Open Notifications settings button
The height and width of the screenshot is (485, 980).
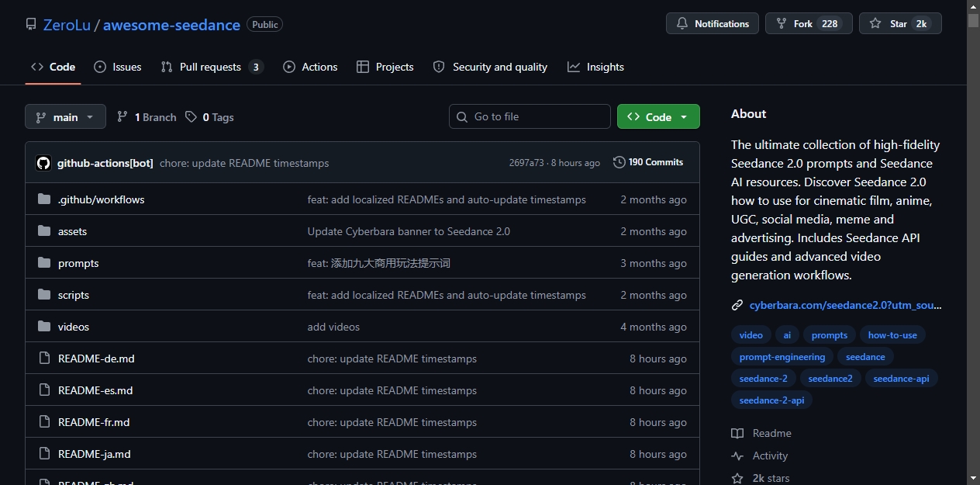tap(713, 23)
